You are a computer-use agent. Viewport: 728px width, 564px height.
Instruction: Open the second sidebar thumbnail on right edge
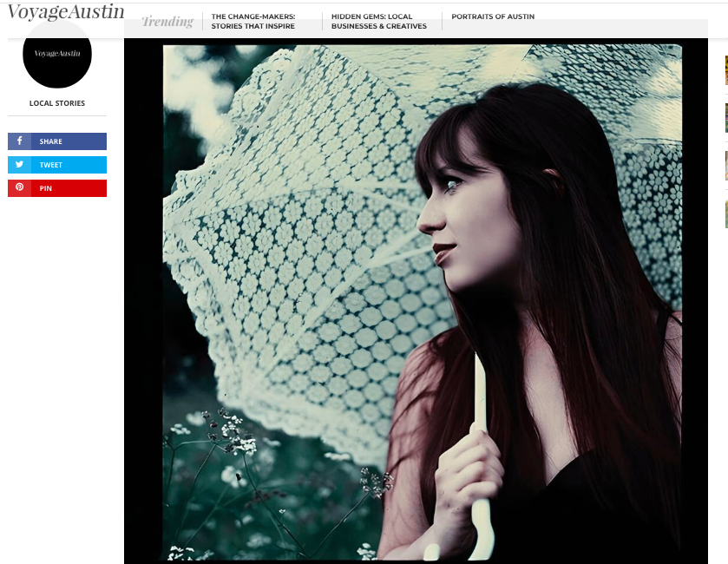click(725, 118)
